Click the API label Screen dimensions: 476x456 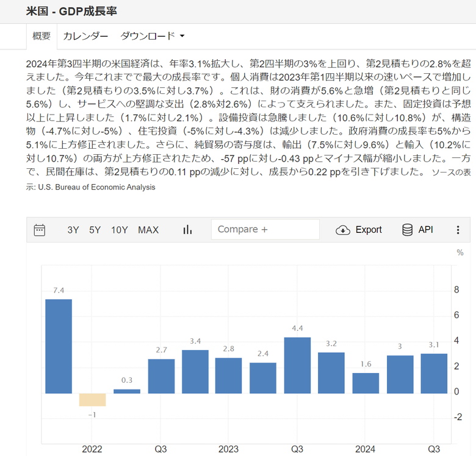pos(425,229)
